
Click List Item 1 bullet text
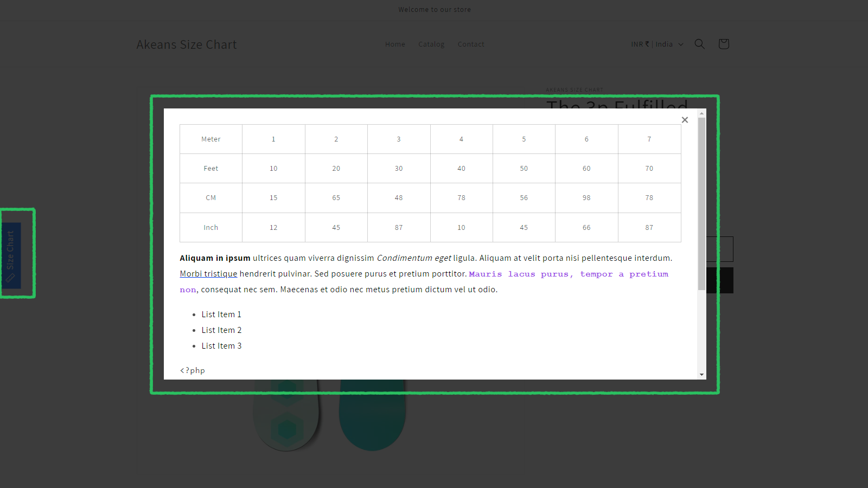point(221,314)
